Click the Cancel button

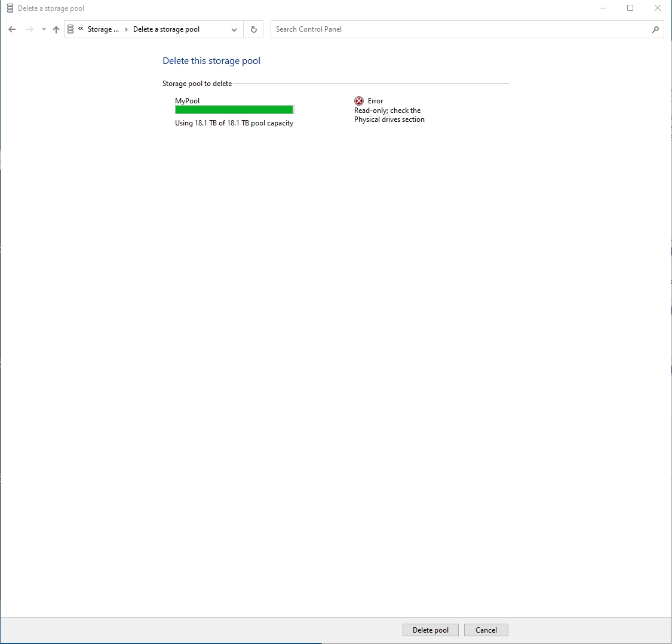point(486,630)
